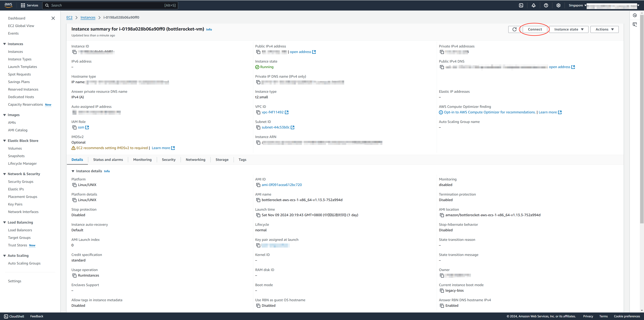The image size is (644, 320).
Task: Open Volumes in the sidebar
Action: (15, 148)
